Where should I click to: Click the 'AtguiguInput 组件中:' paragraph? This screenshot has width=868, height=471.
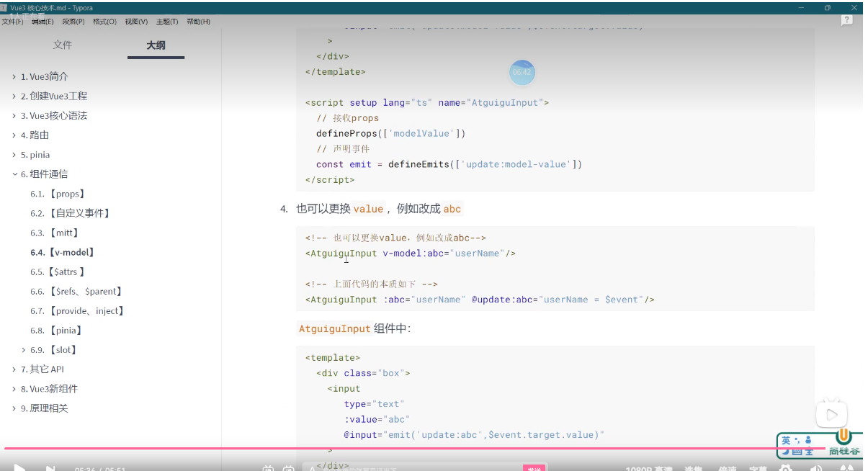coord(354,328)
